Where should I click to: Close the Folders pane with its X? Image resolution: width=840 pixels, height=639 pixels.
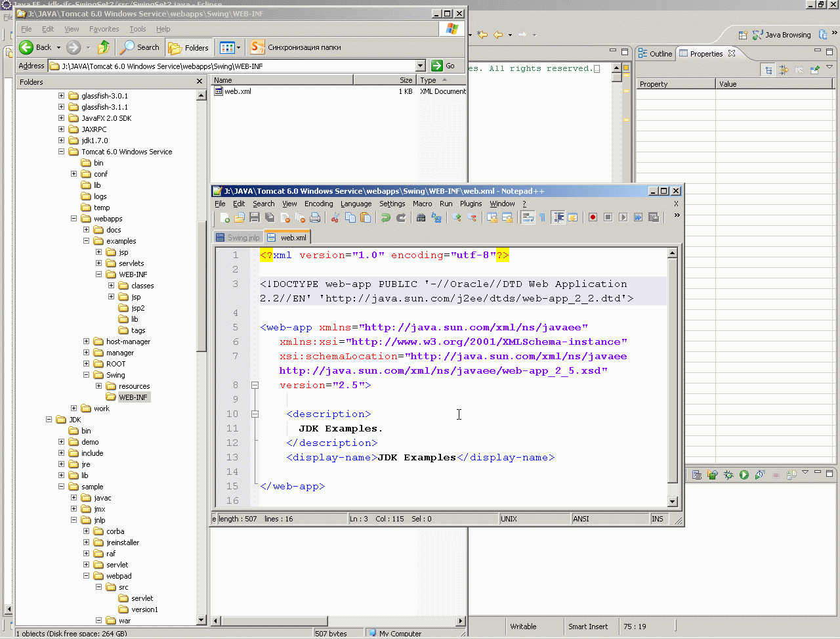click(x=199, y=82)
